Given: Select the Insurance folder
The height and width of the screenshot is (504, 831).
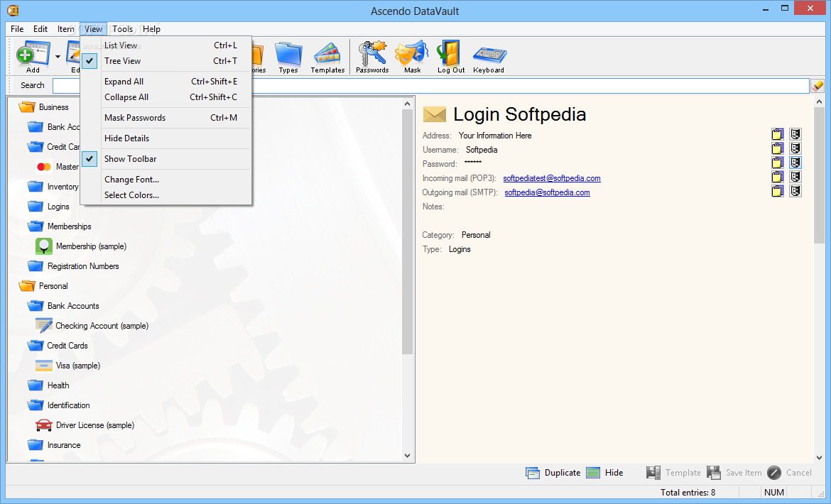Looking at the screenshot, I should pos(54,445).
